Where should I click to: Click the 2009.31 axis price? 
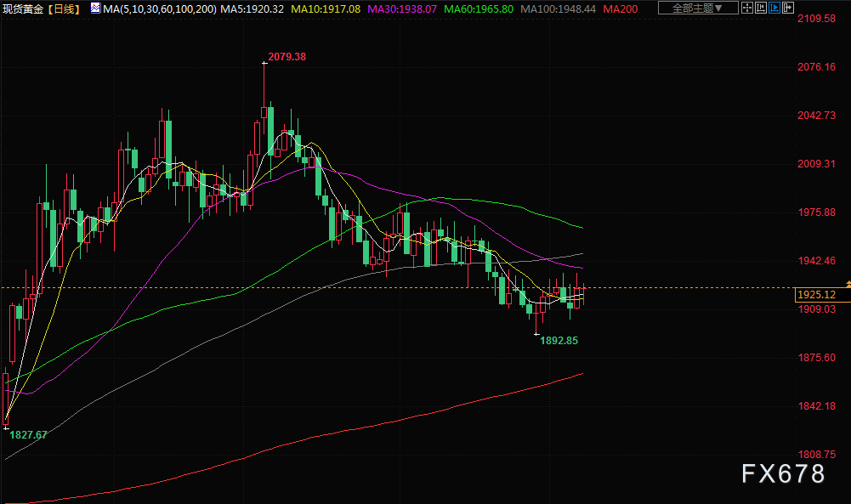tap(817, 164)
